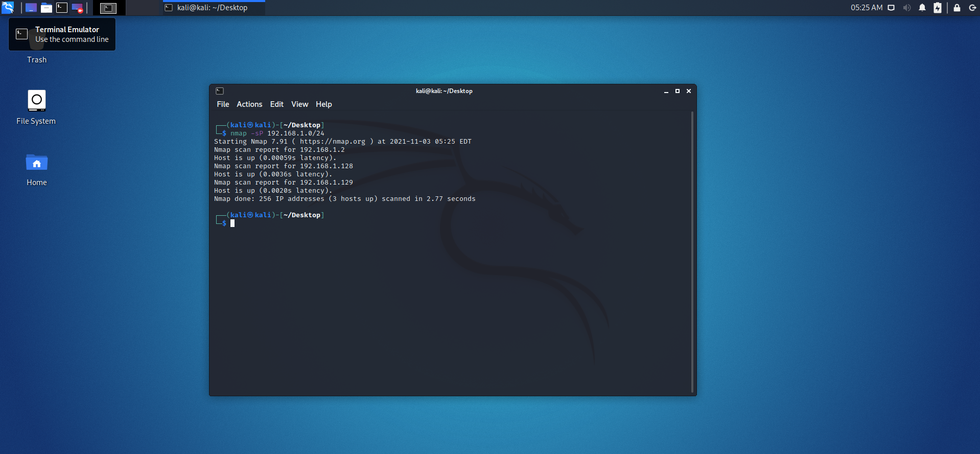Click the 'Host is up (0.00059s latency)' line

(275, 158)
